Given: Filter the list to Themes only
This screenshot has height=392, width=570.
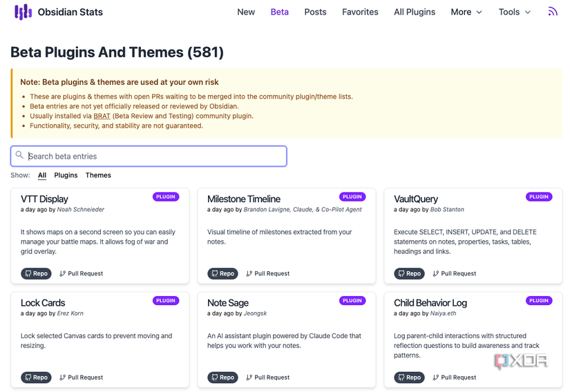Looking at the screenshot, I should click(x=98, y=175).
